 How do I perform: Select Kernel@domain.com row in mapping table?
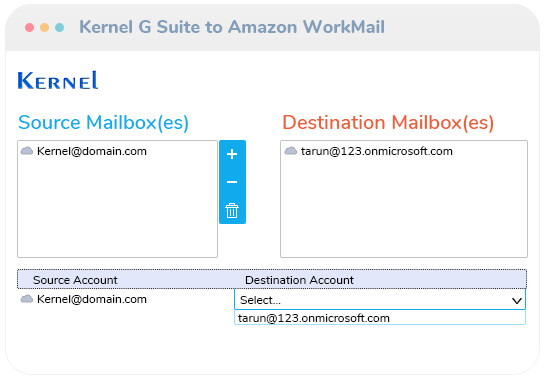pos(92,299)
